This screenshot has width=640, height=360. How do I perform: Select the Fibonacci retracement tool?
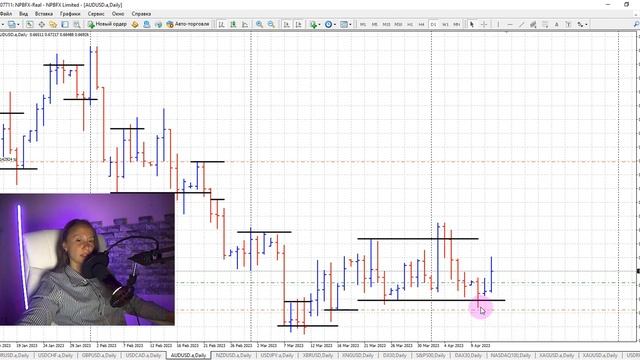click(545, 24)
